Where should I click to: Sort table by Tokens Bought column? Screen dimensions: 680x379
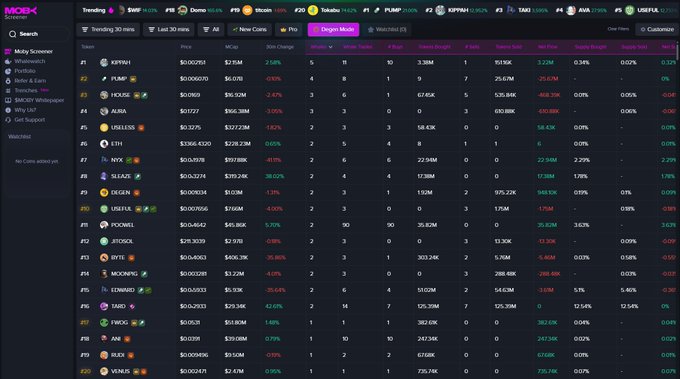[x=434, y=47]
